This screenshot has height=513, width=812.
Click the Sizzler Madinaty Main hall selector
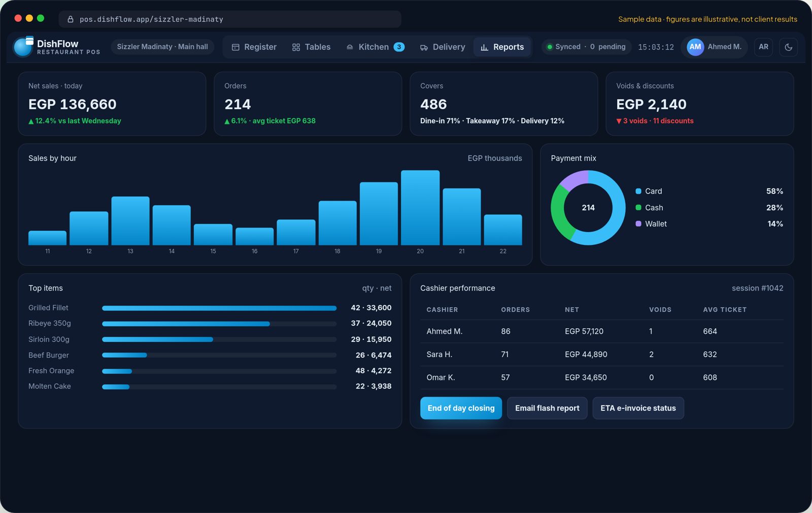162,47
